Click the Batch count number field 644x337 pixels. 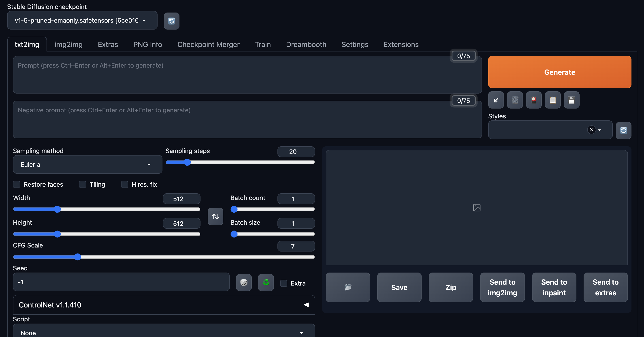(x=296, y=199)
